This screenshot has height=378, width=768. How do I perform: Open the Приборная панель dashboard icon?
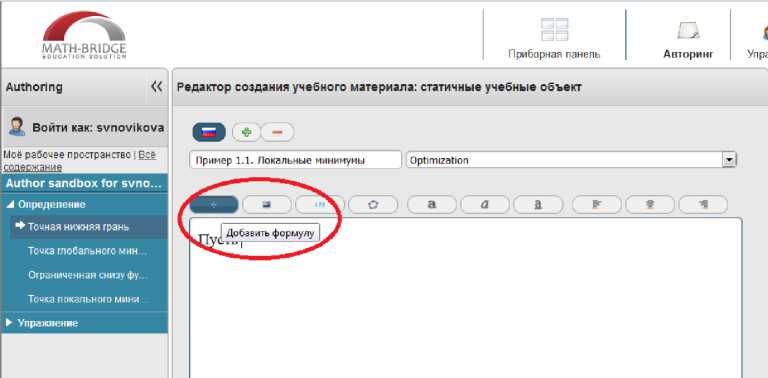coord(554,29)
